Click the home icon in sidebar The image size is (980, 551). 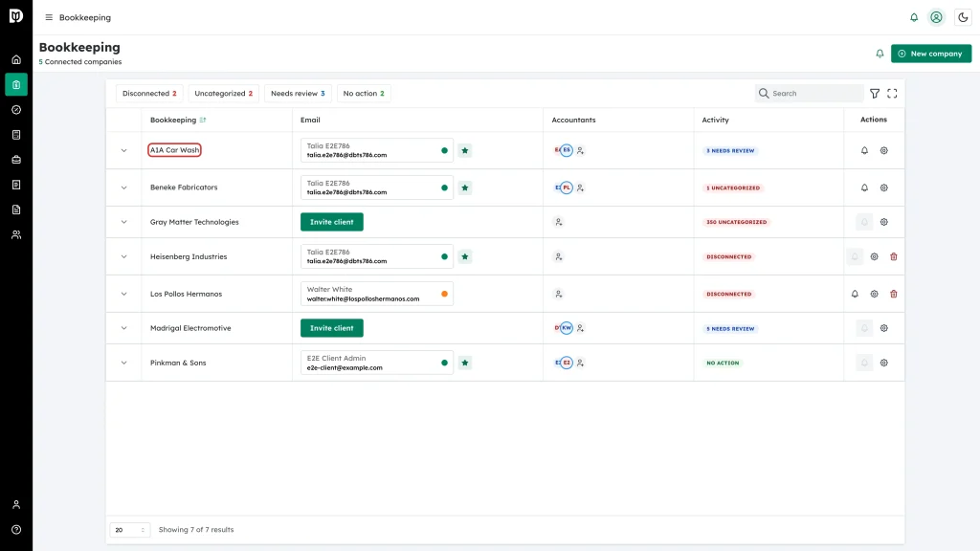coord(16,60)
